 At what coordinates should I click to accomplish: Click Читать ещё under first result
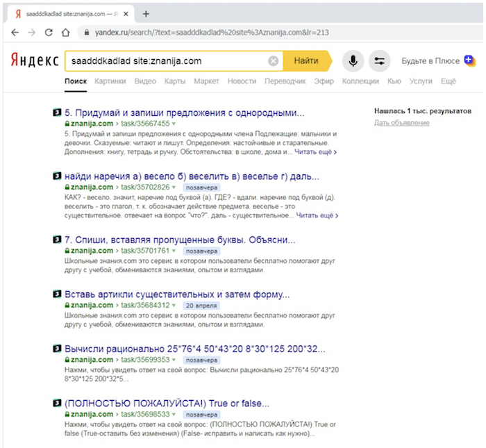click(315, 152)
